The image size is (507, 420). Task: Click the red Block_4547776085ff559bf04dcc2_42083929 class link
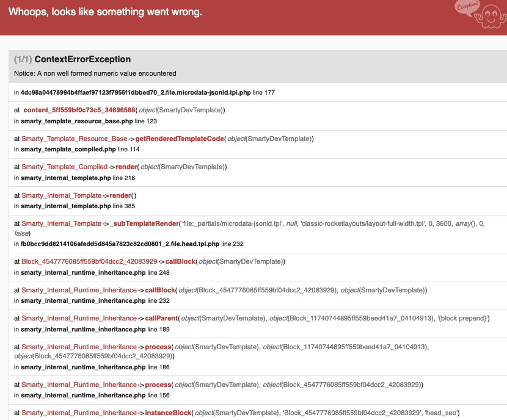tap(89, 261)
